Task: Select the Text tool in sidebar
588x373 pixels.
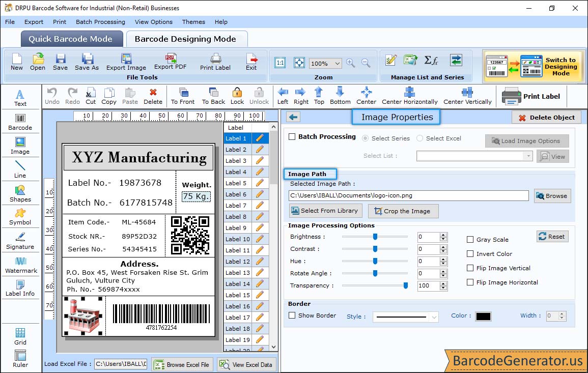Action: (x=20, y=98)
